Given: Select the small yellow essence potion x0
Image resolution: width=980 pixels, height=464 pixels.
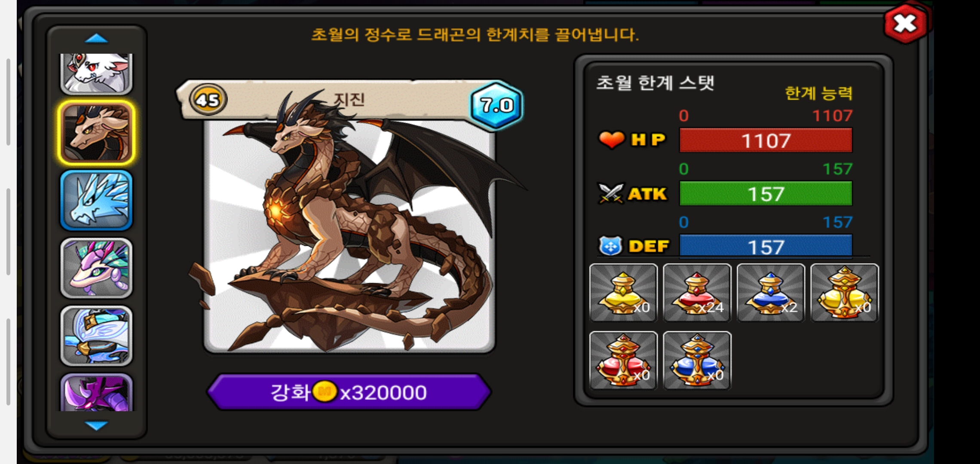Looking at the screenshot, I should coord(623,293).
